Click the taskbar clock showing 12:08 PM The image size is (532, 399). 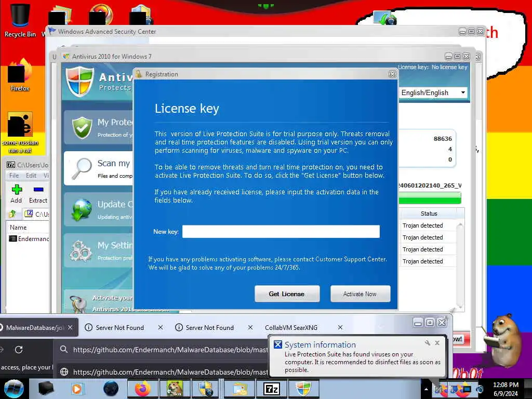pyautogui.click(x=506, y=389)
